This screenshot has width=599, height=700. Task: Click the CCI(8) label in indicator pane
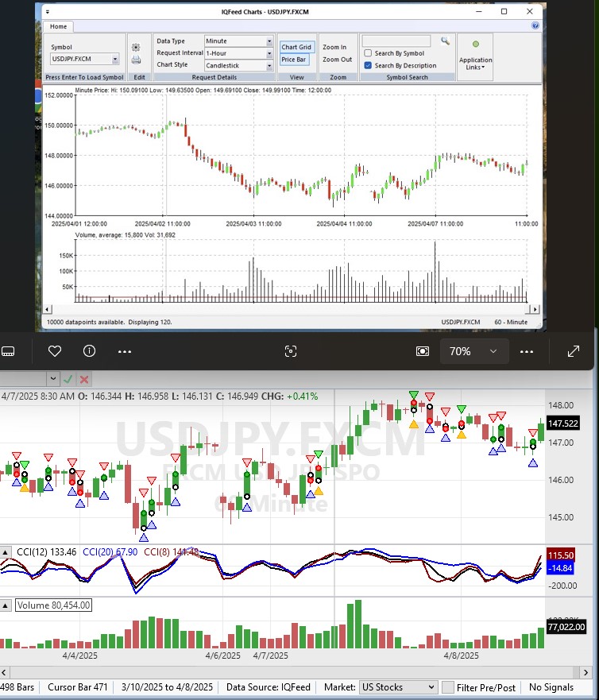(x=171, y=552)
